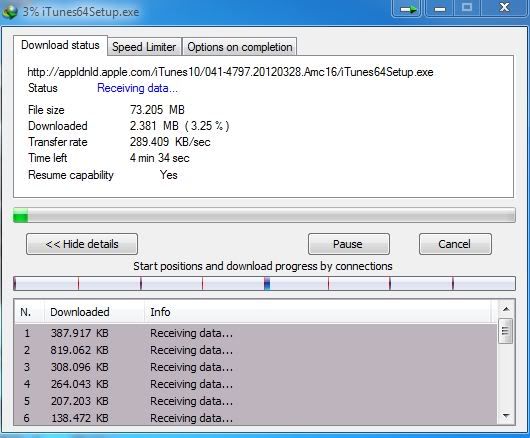The width and height of the screenshot is (530, 438).
Task: Click the Start positions and download progress label
Action: 263,266
